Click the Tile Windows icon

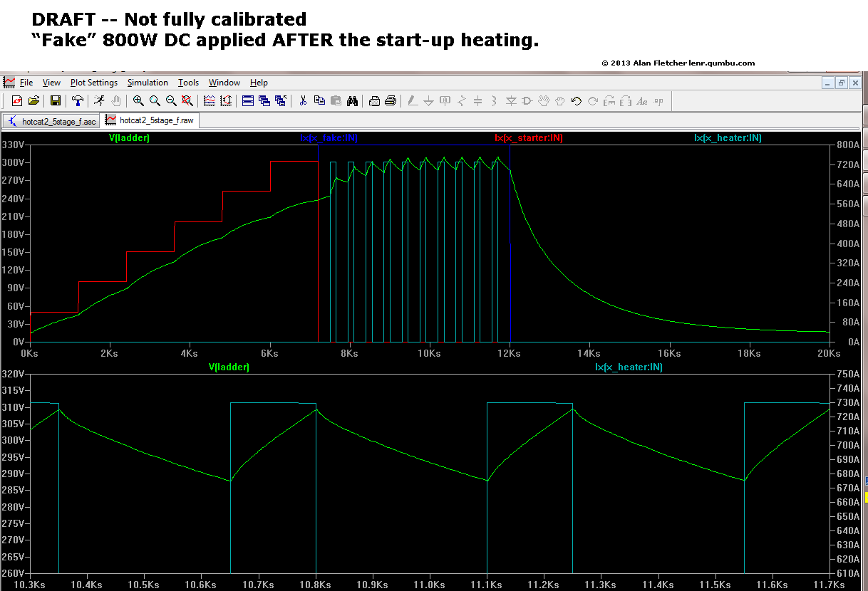(x=248, y=101)
